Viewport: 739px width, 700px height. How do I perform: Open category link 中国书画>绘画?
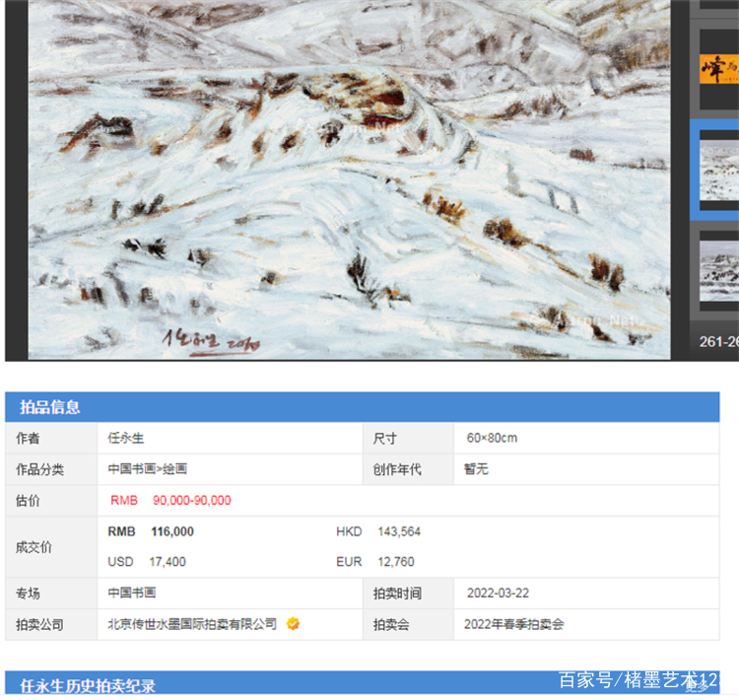[x=148, y=469]
